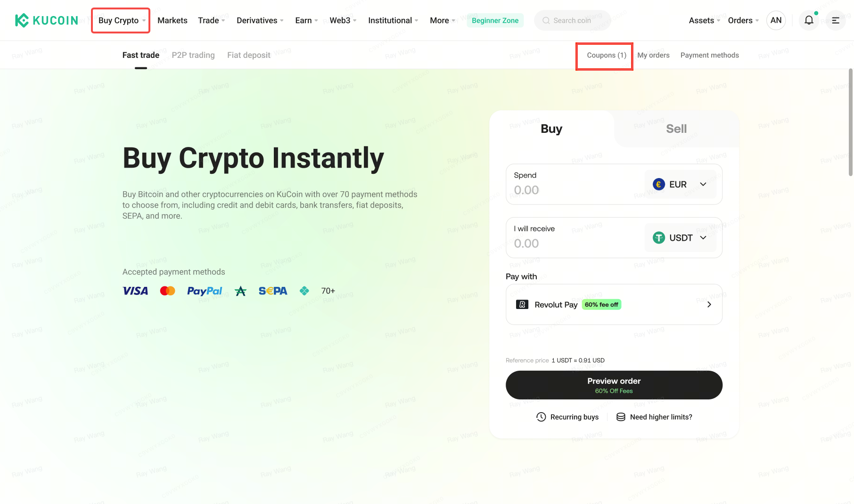Click the page's vertical scrollbar
Image resolution: width=854 pixels, height=504 pixels.
pyautogui.click(x=851, y=122)
